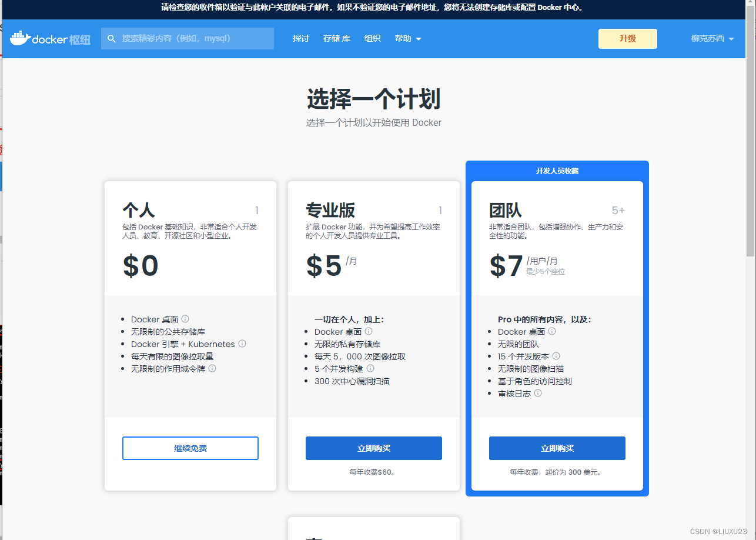This screenshot has height=540, width=756.
Task: Click the 基于角色的访问控制 list item
Action: pos(535,381)
